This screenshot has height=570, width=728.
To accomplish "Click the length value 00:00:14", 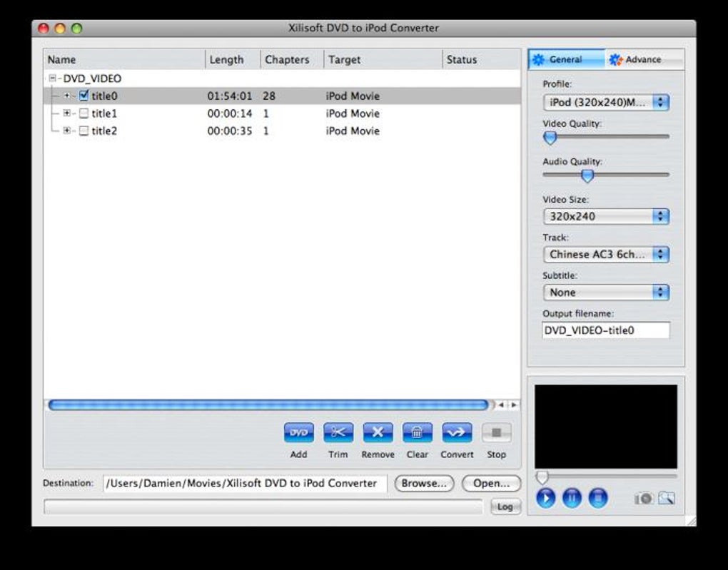I will coord(230,113).
